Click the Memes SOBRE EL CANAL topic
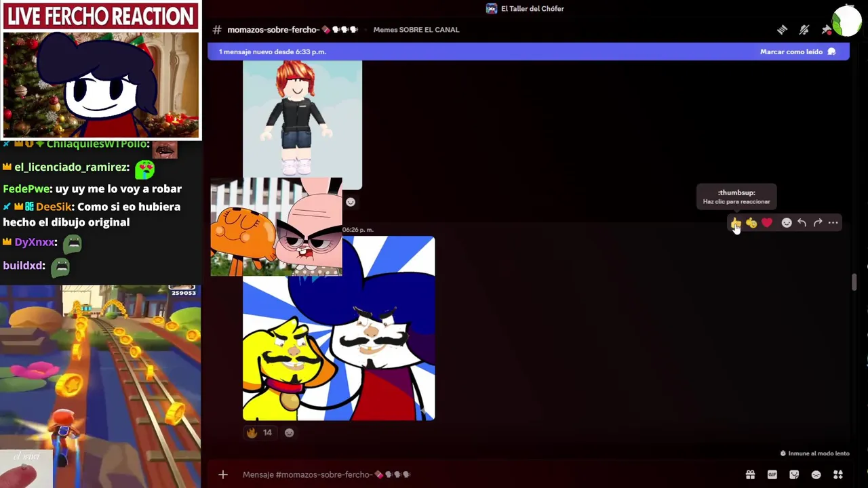The height and width of the screenshot is (488, 868). pos(416,30)
